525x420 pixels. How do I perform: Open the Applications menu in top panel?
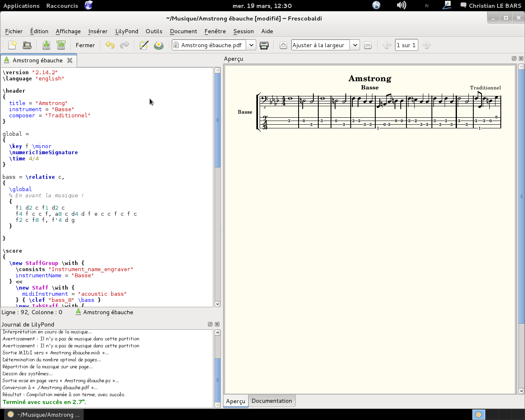pyautogui.click(x=21, y=6)
